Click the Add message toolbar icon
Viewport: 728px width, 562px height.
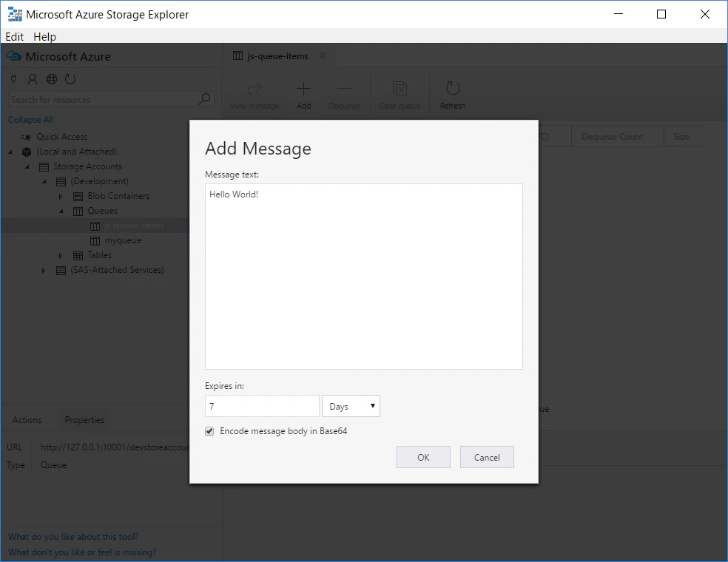tap(303, 89)
